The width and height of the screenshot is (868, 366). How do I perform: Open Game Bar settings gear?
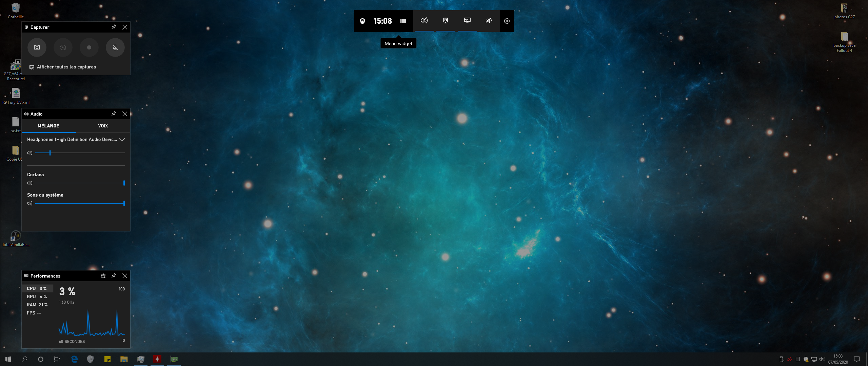507,21
